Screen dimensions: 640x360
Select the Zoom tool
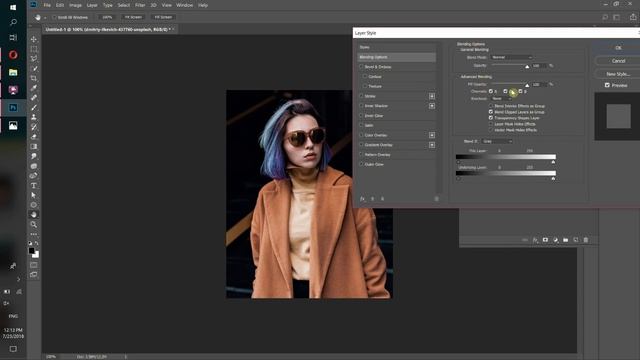click(x=34, y=224)
